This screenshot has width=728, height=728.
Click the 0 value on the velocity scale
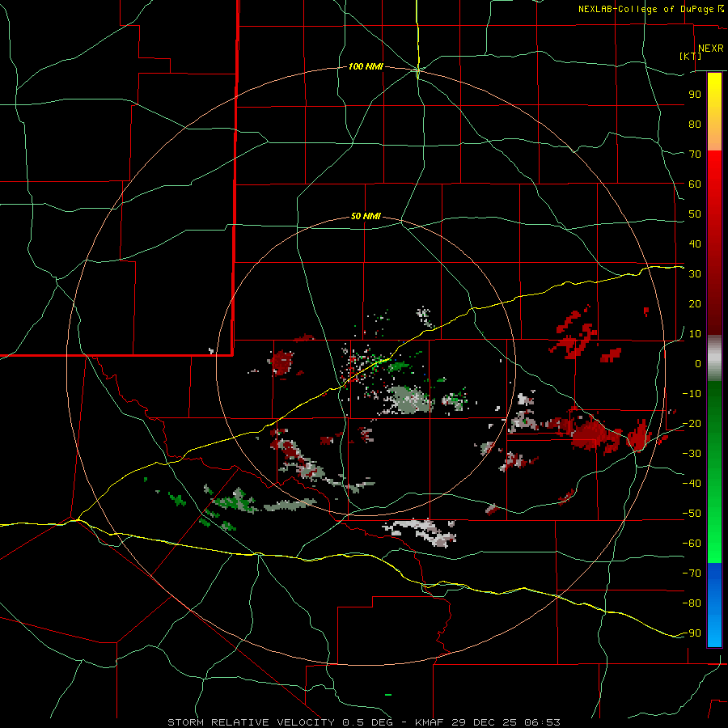point(698,363)
